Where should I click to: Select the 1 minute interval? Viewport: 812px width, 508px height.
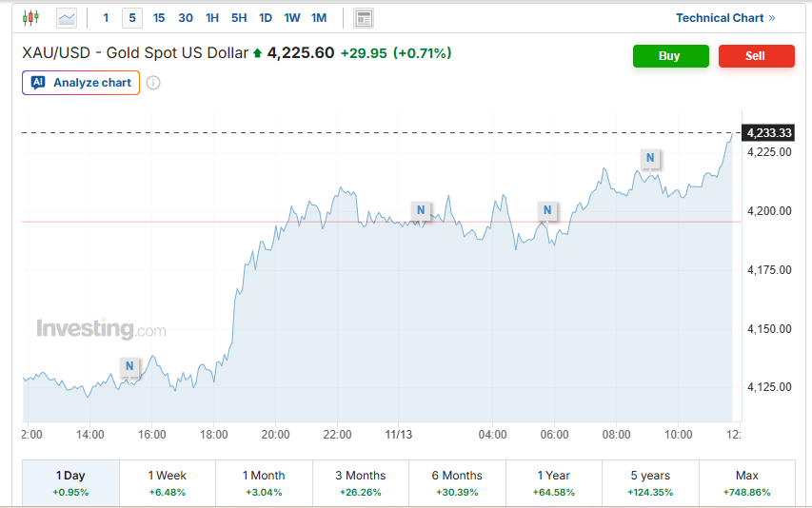[106, 18]
